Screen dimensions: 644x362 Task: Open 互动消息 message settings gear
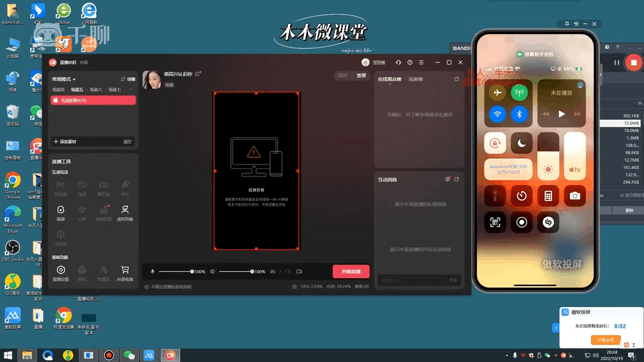447,180
